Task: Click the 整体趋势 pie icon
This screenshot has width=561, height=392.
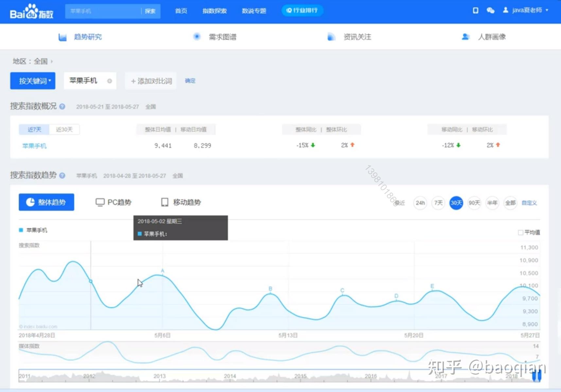Action: [x=30, y=202]
